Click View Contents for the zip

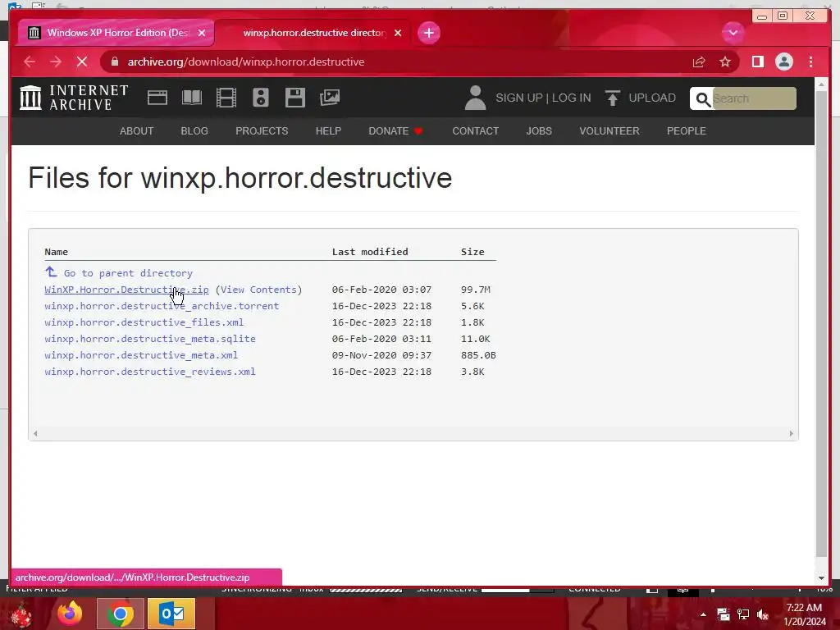[x=258, y=290]
